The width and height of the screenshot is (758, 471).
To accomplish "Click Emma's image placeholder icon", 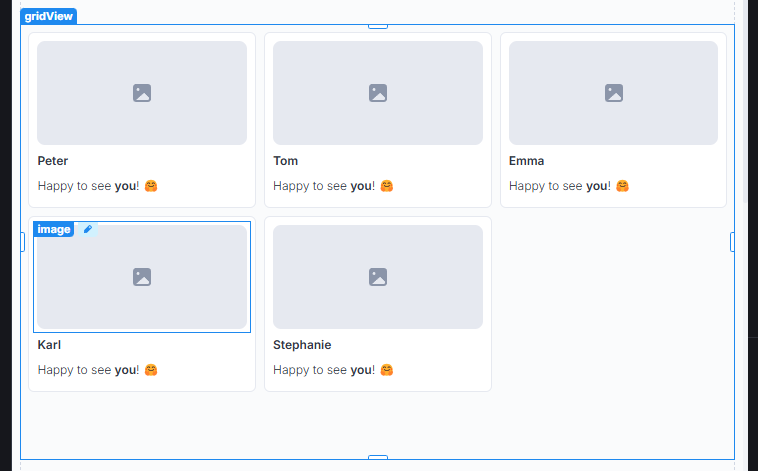I will point(614,93).
